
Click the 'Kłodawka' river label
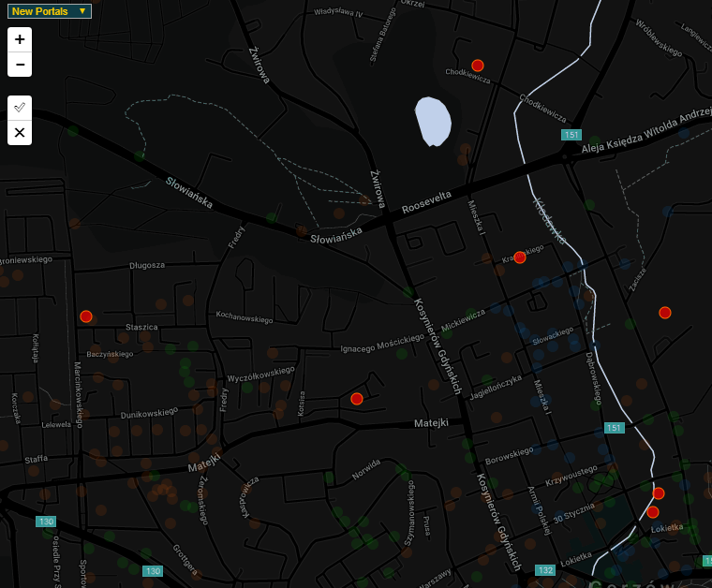point(549,221)
